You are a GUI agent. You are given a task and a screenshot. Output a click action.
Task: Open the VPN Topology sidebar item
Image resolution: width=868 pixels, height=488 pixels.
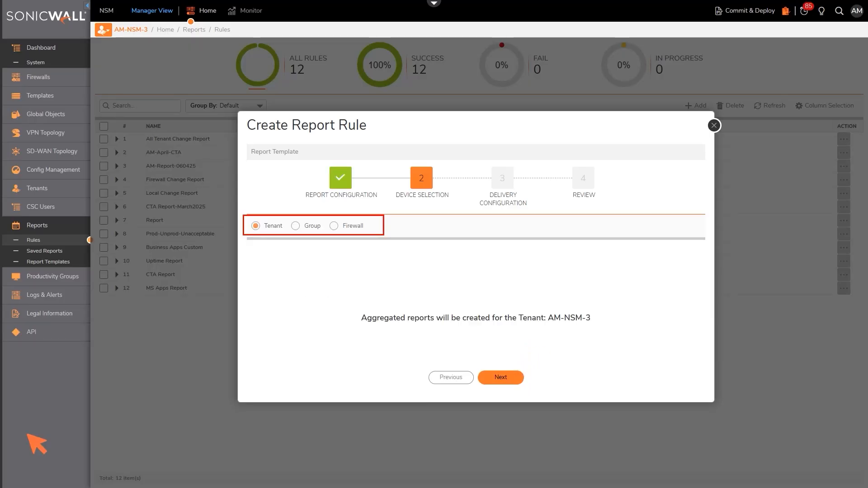coord(45,133)
